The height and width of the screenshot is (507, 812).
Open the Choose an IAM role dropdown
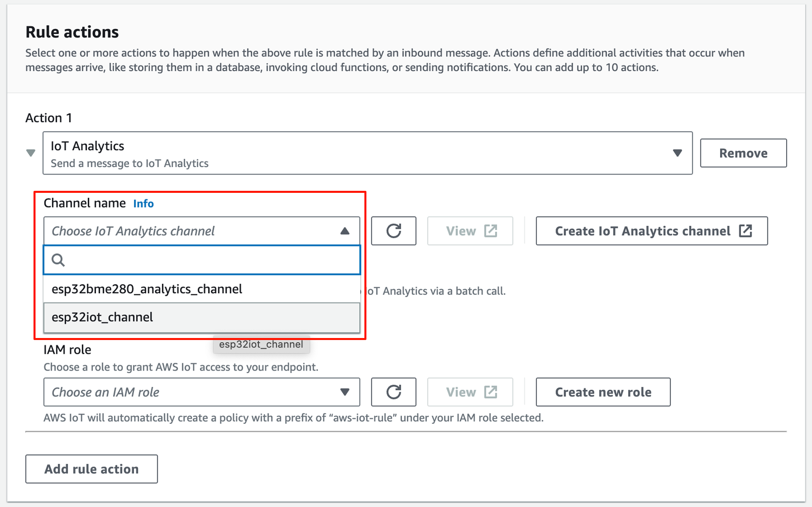tap(201, 392)
